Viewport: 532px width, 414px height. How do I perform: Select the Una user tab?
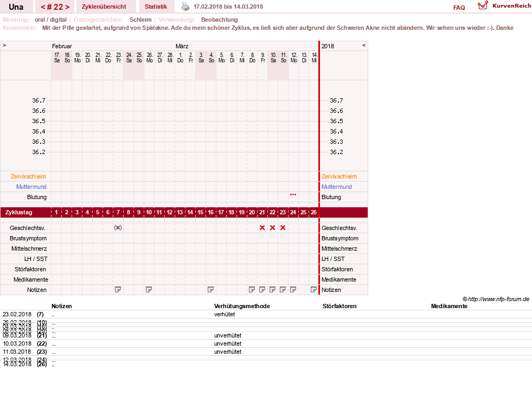(x=16, y=7)
